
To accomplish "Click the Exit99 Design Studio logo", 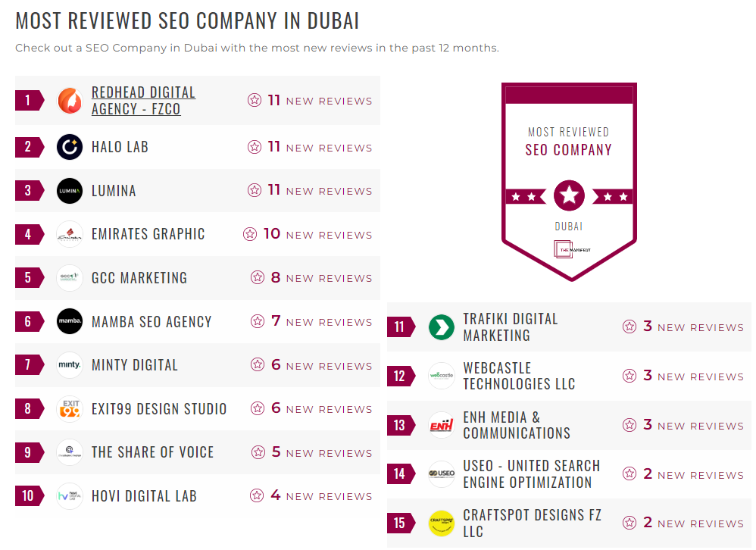I will click(69, 408).
